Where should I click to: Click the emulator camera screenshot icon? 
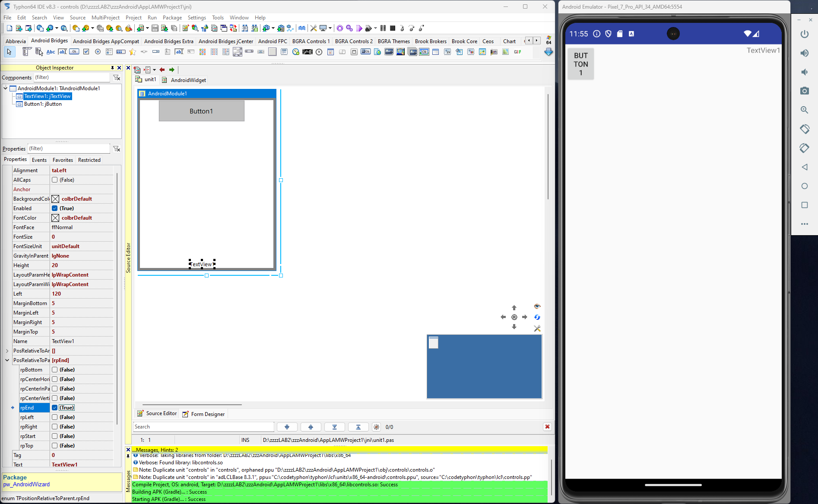coord(804,91)
